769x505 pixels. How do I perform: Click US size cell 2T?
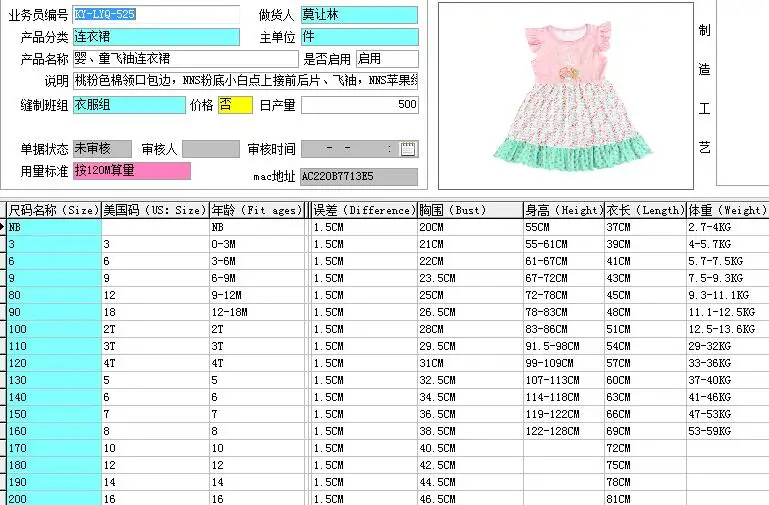155,329
